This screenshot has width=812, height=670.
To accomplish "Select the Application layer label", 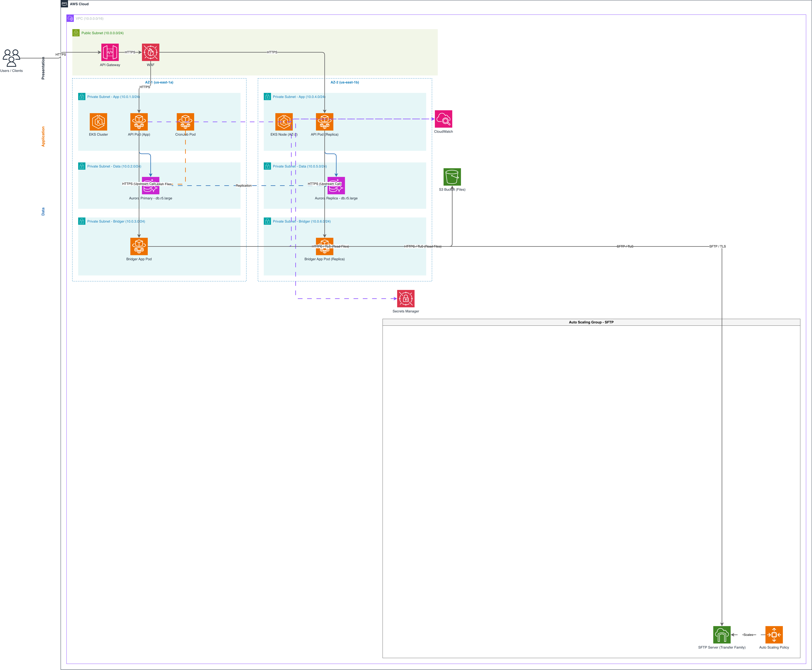I will [x=43, y=137].
